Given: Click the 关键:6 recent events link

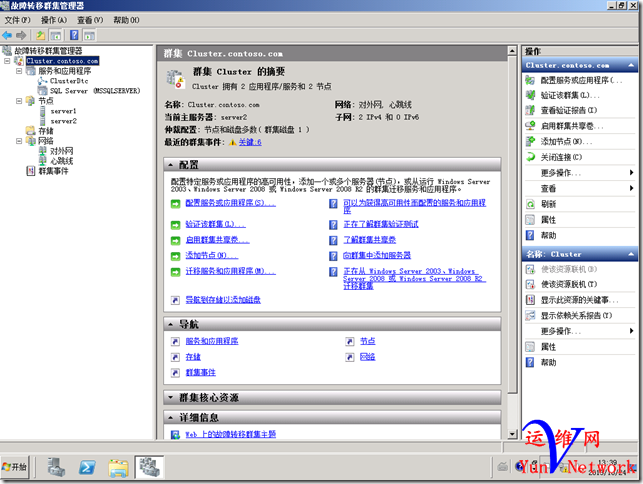Looking at the screenshot, I should (250, 142).
